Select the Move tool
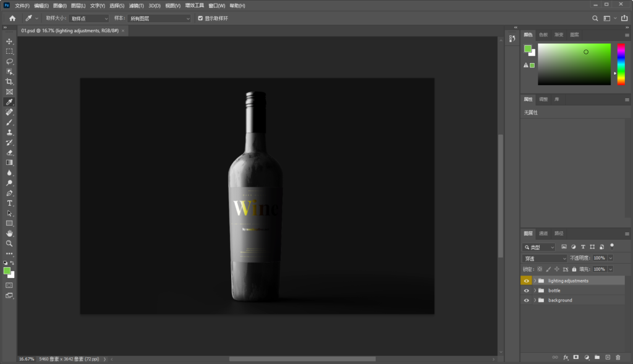This screenshot has width=633, height=364. [x=9, y=41]
